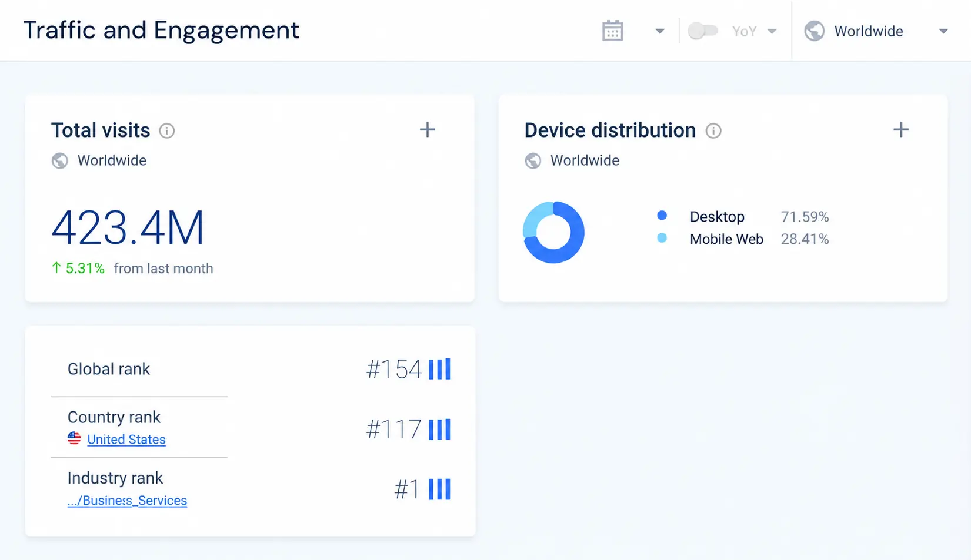Viewport: 971px width, 560px height.
Task: Click the Desktop legend color dot
Action: (662, 216)
